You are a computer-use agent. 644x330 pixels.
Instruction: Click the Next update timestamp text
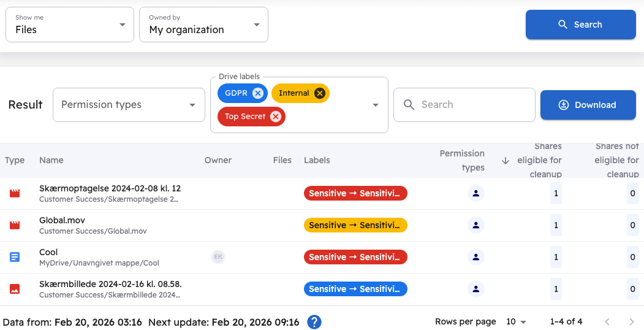pos(224,322)
